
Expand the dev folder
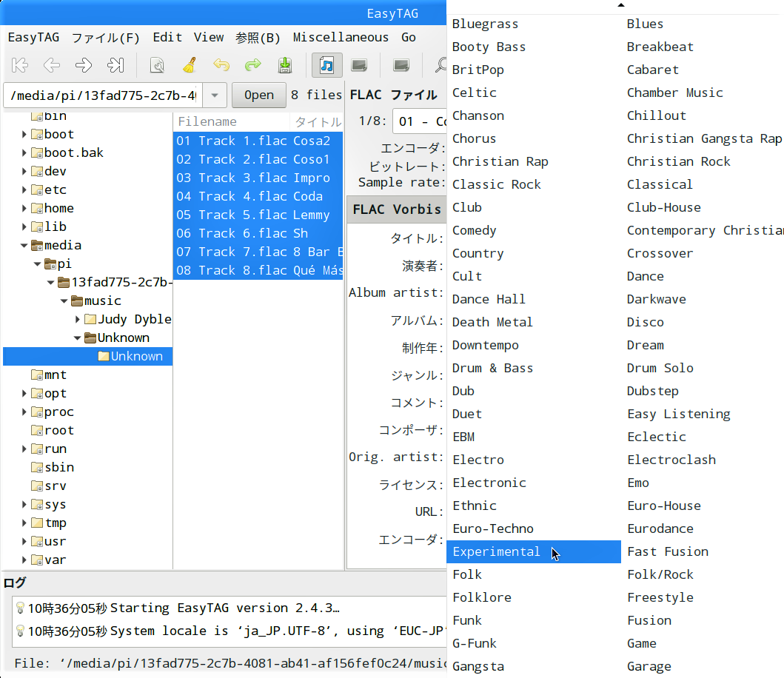24,171
